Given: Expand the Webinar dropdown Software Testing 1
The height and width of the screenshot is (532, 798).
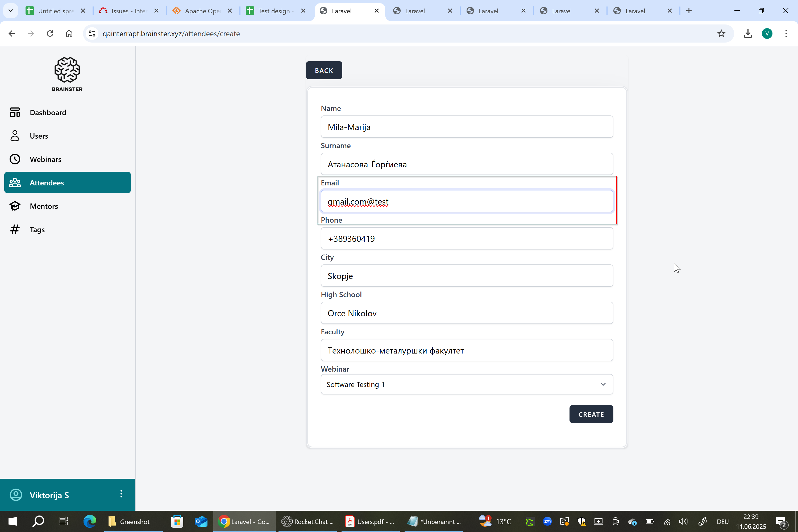Looking at the screenshot, I should (x=467, y=384).
